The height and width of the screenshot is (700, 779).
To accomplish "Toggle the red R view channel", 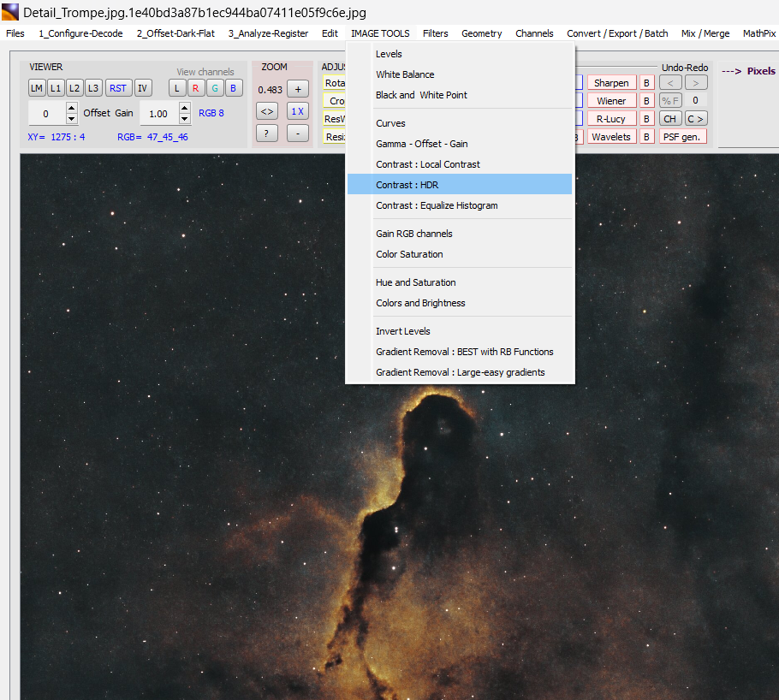I will click(x=196, y=88).
